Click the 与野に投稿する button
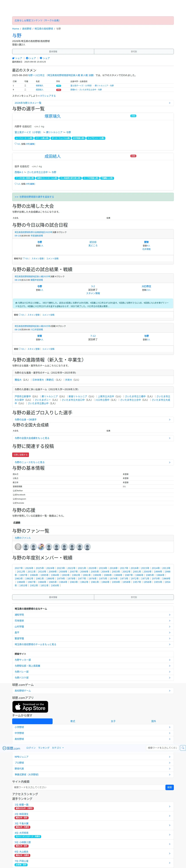 21,455
